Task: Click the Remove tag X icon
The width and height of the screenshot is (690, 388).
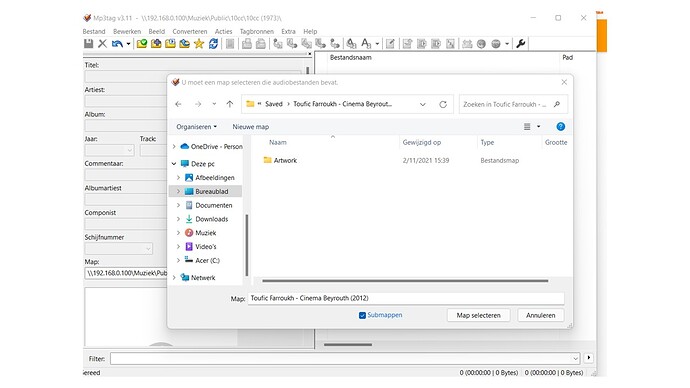Action: click(x=103, y=44)
